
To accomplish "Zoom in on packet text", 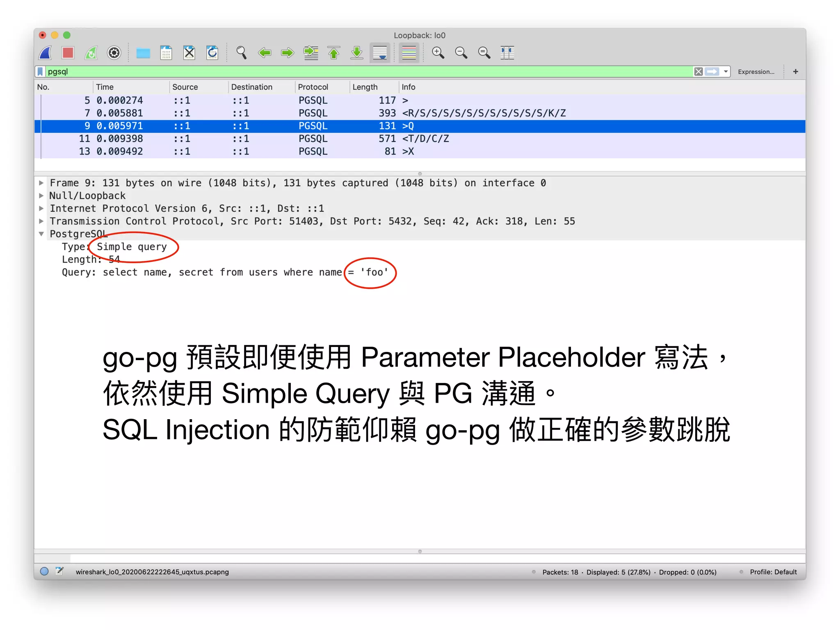I will (438, 52).
